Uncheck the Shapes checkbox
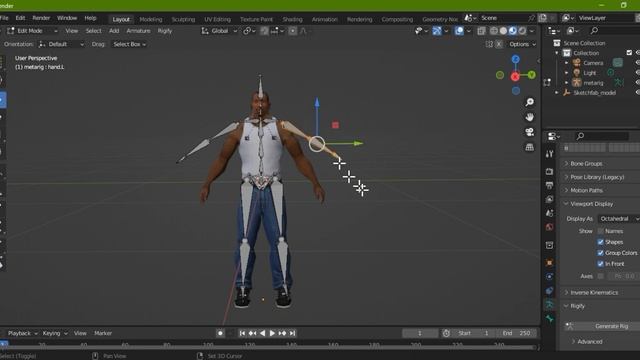 tap(600, 242)
